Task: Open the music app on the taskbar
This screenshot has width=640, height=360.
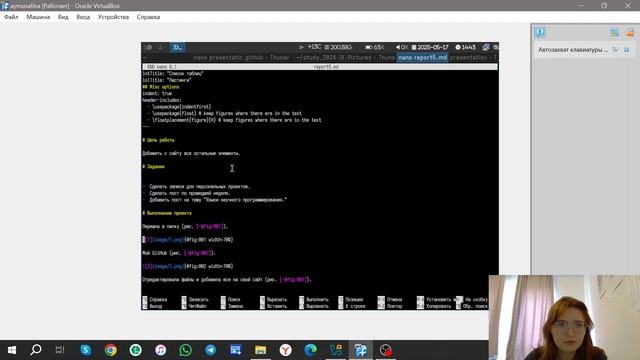Action: pyautogui.click(x=160, y=350)
